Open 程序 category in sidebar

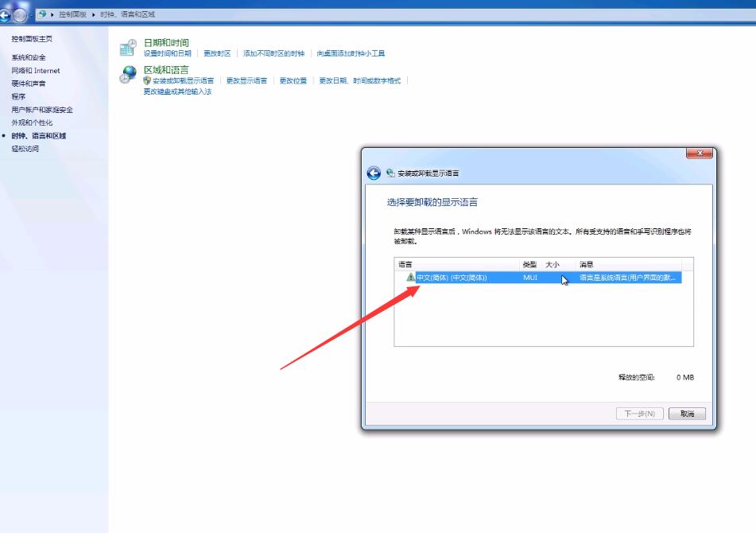[x=18, y=96]
